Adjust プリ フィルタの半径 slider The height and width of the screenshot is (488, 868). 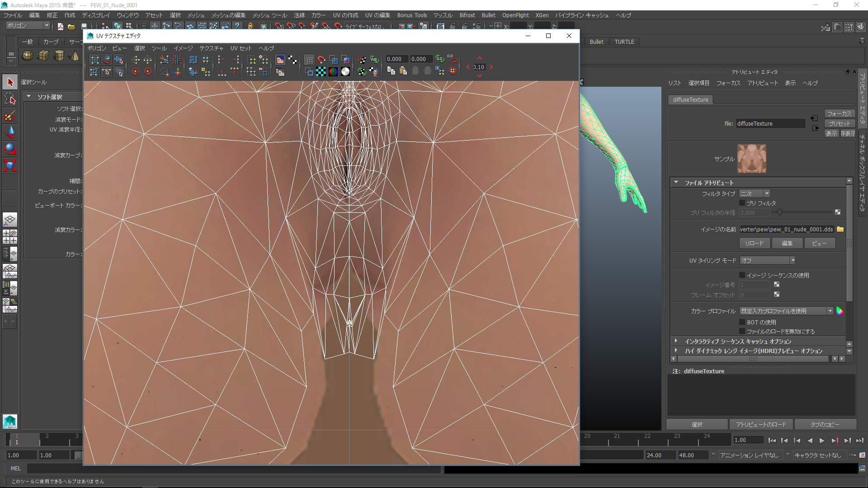click(780, 212)
